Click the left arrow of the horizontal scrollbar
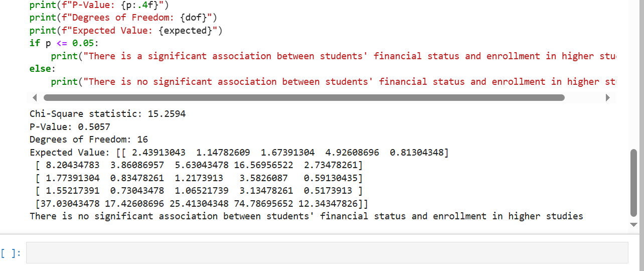This screenshot has width=644, height=271. [34, 97]
